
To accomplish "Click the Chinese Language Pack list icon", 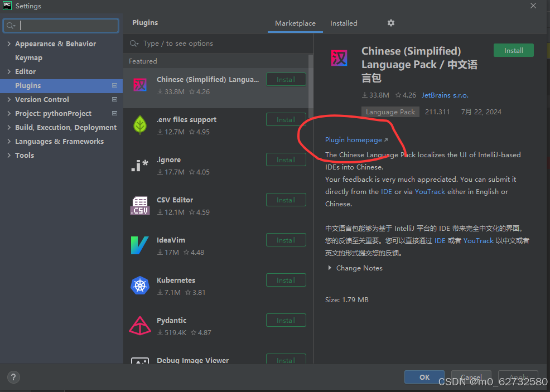I will pos(140,85).
